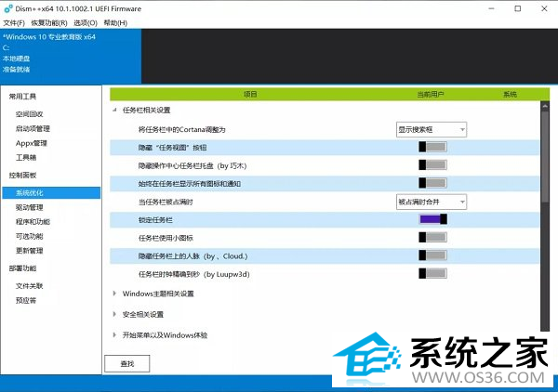
Task: Toggle 始终在任务栏显示所有图标和通知 switch
Action: (x=432, y=183)
